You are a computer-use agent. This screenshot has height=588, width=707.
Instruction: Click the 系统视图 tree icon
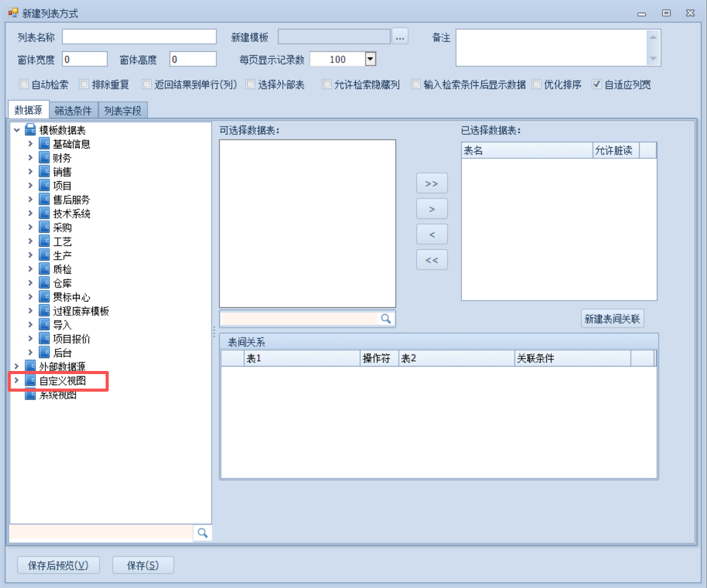point(30,395)
